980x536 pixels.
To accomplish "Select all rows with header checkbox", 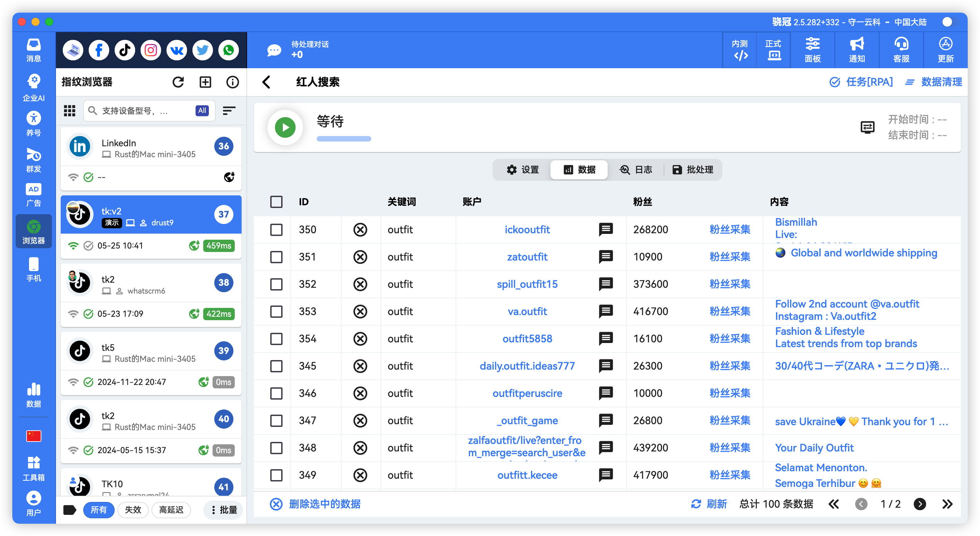I will [x=276, y=202].
